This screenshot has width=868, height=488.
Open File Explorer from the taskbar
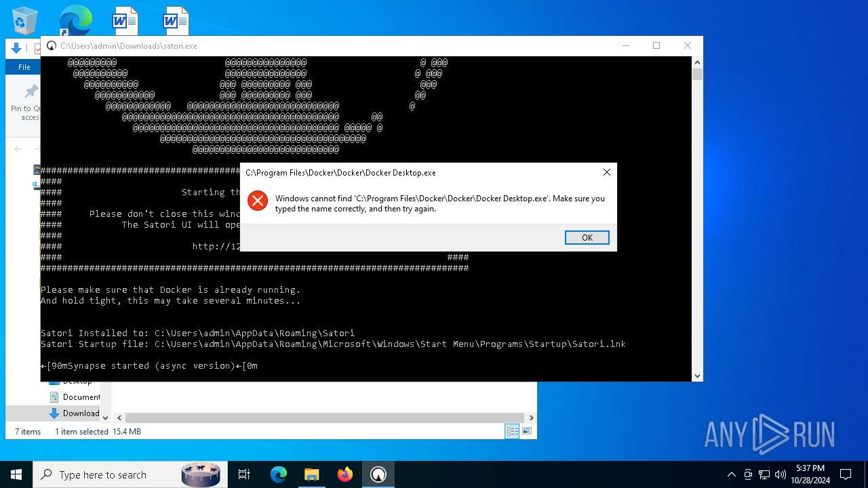click(x=312, y=474)
